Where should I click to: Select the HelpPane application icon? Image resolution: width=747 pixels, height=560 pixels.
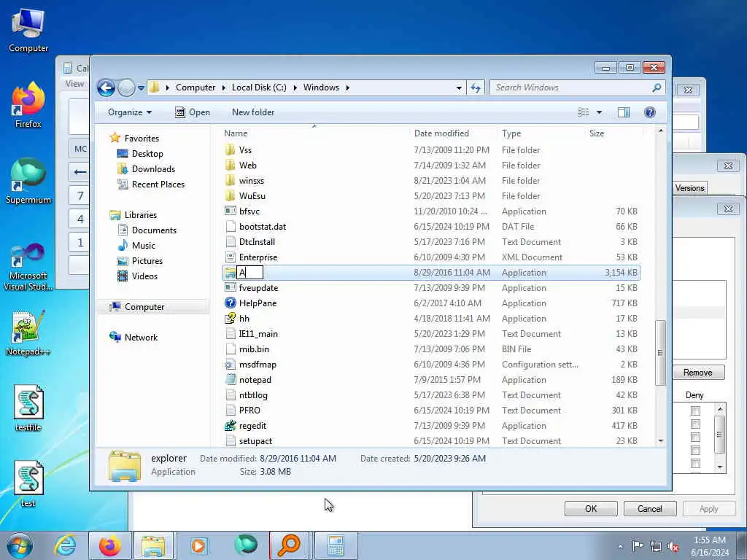230,303
